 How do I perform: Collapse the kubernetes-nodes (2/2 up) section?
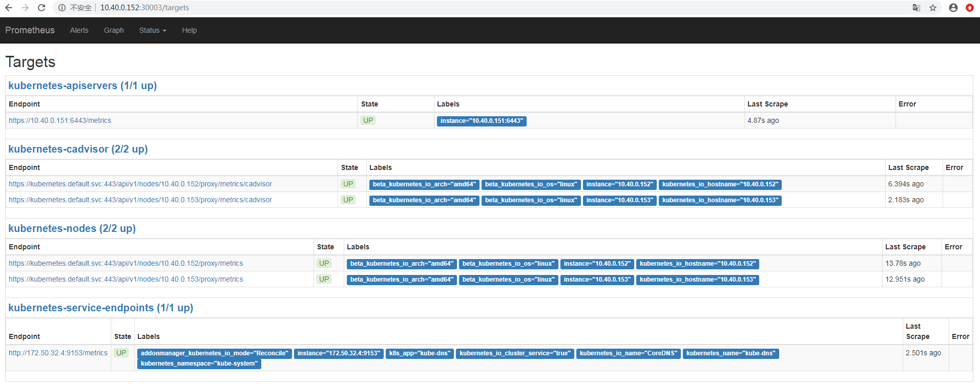coord(72,228)
